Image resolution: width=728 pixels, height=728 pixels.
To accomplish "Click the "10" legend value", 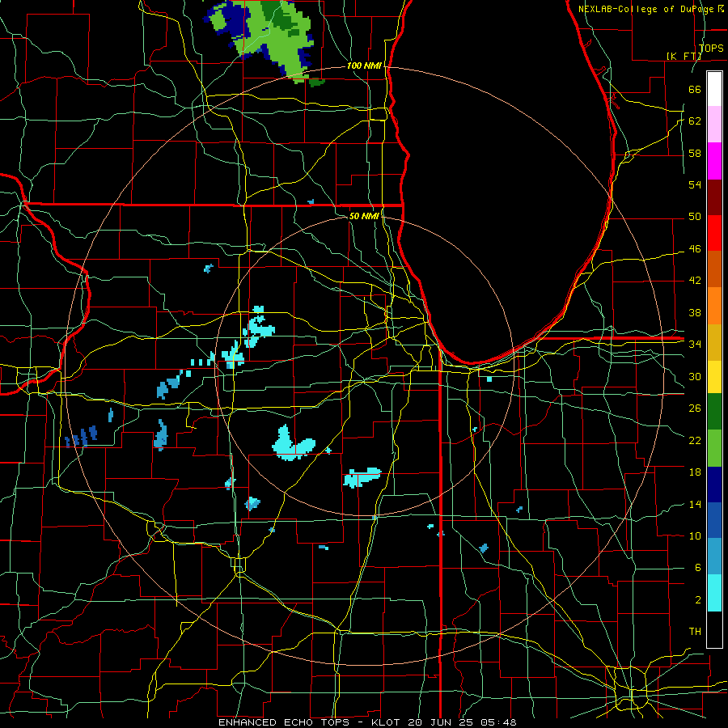I will click(695, 535).
